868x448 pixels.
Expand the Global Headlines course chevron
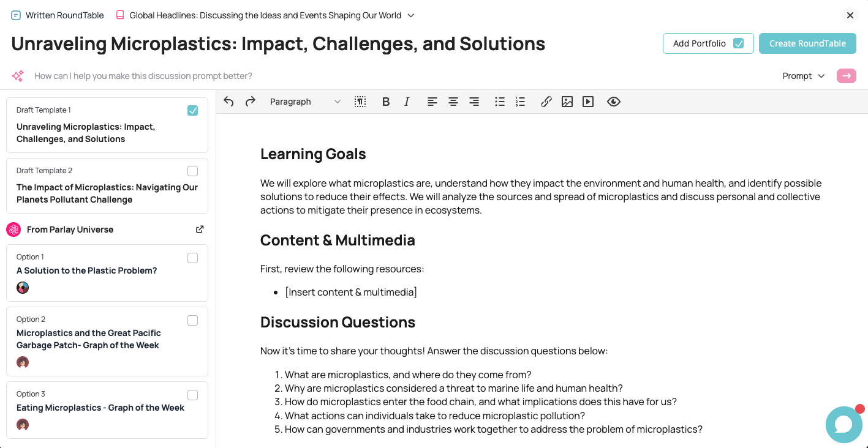[x=411, y=15]
